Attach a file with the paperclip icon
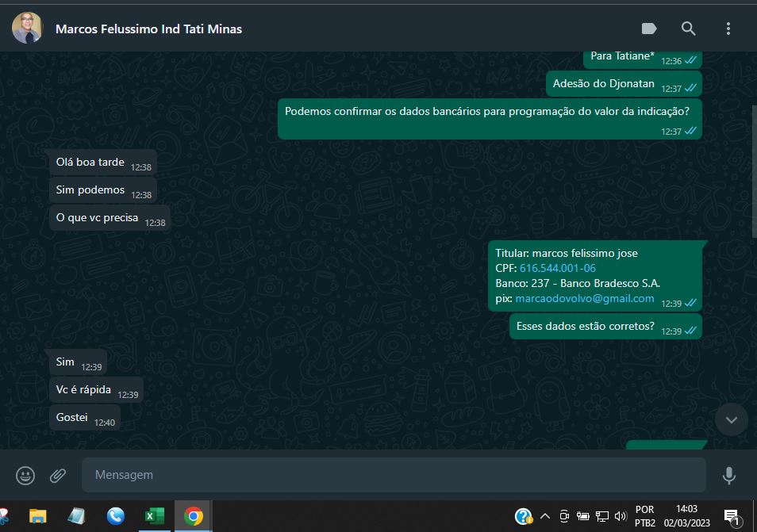Image resolution: width=757 pixels, height=532 pixels. click(x=58, y=475)
